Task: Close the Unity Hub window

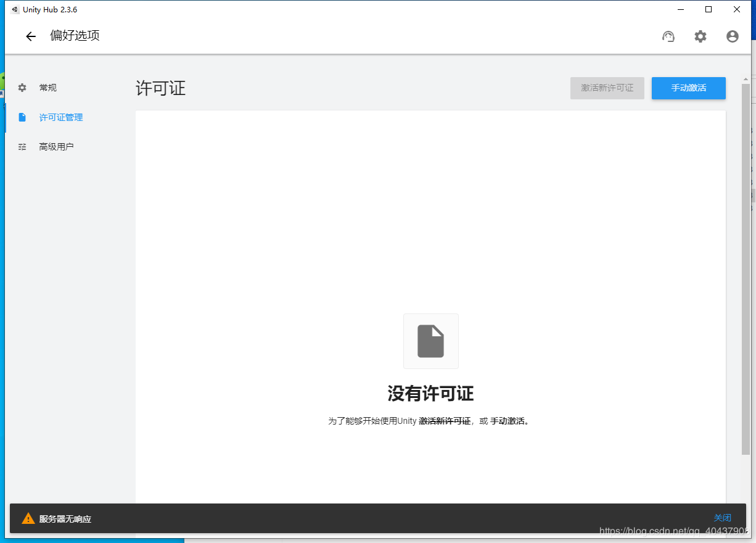Action: coord(737,9)
